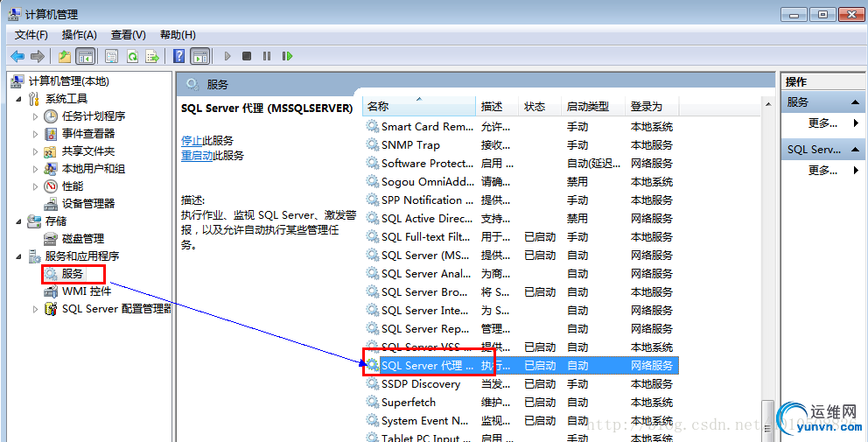The width and height of the screenshot is (868, 442).
Task: Open 更多... under 服务 in actions pane
Action: (x=822, y=123)
